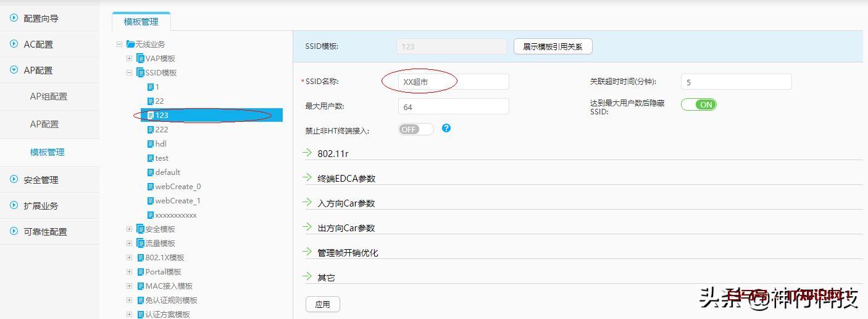
Task: Enable 禁止非HT终端接入 toggle
Action: coord(416,129)
